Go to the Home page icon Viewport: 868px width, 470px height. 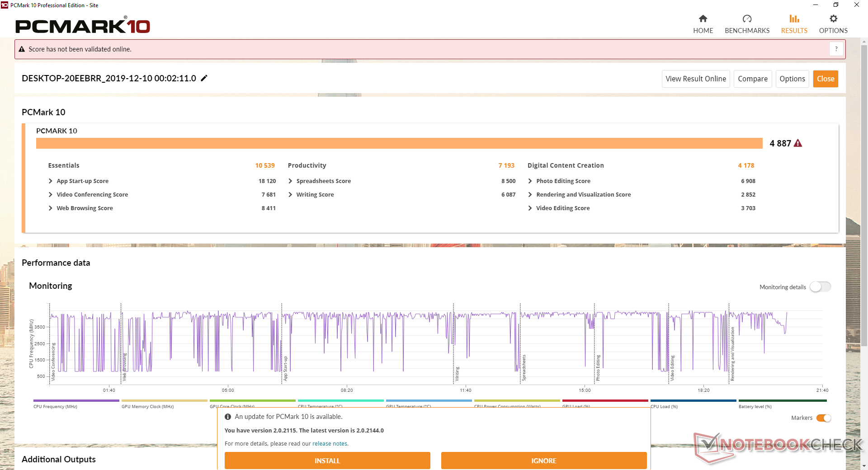coord(703,19)
